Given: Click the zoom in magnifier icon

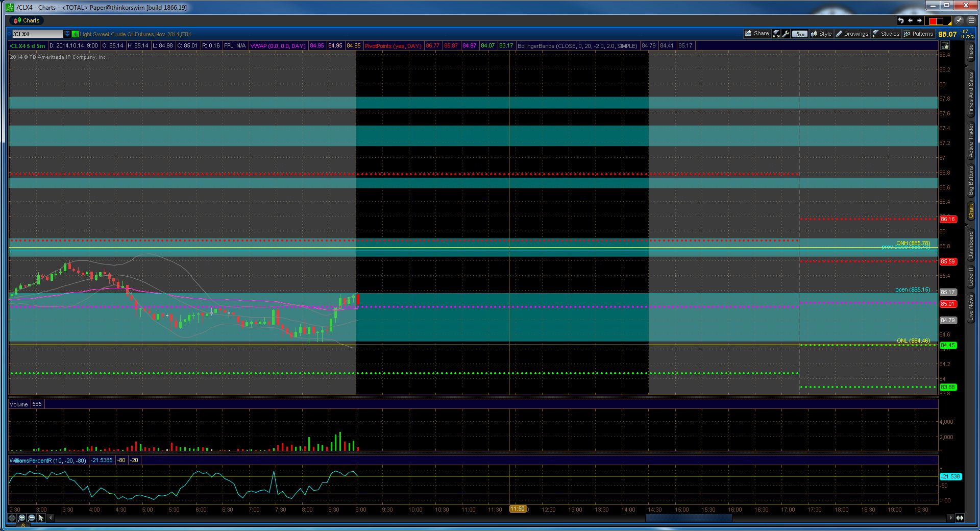Looking at the screenshot, I should (22, 518).
